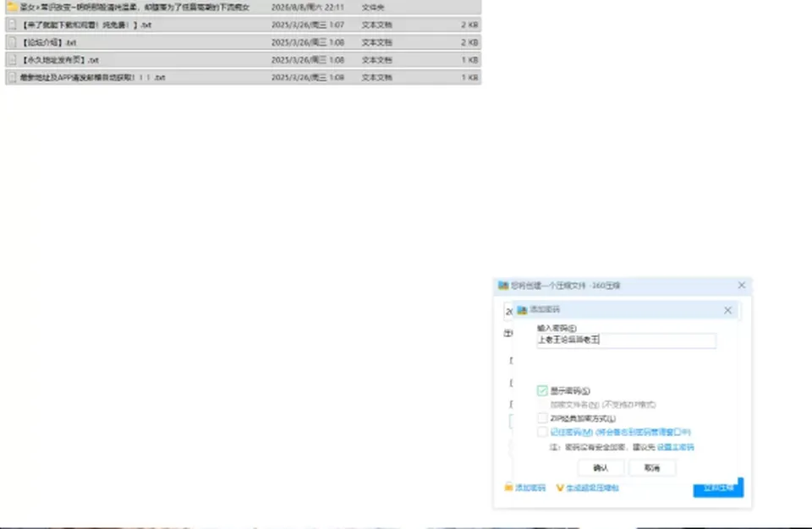Click the icon of the 最新地址及APP text file

click(13, 78)
